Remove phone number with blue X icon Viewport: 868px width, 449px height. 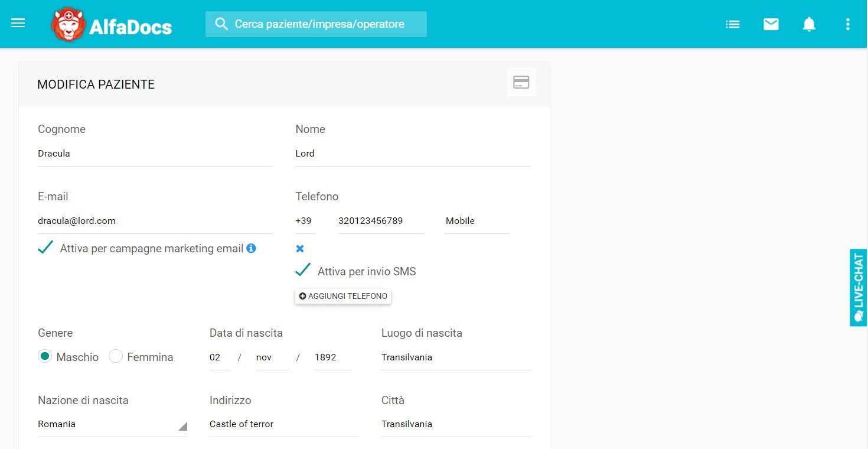click(x=300, y=249)
